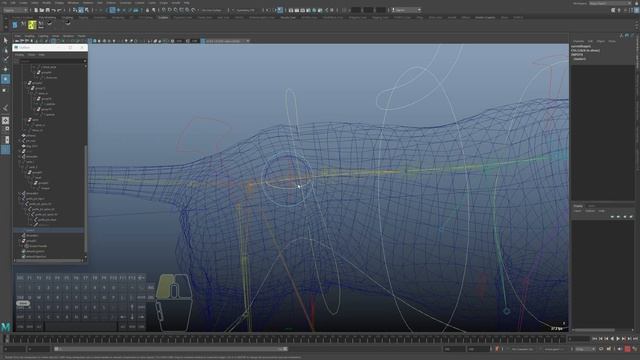Undo using the status line undo arrow
The image size is (640, 360).
(x=53, y=10)
